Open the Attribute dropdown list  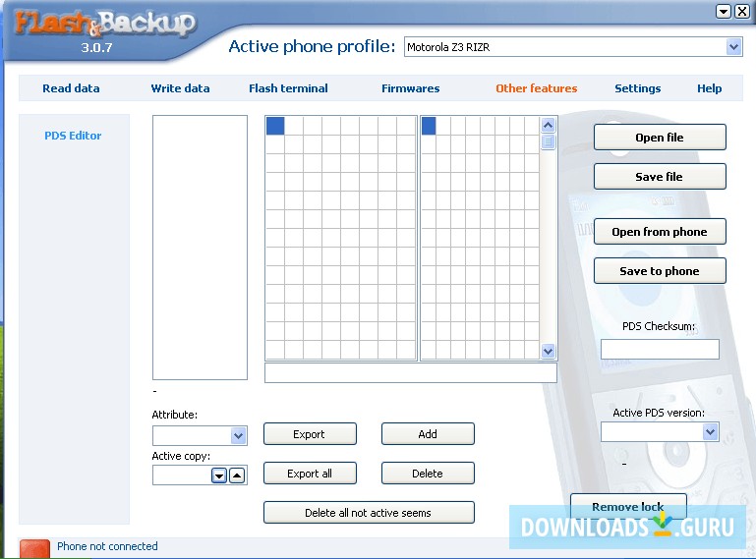tap(238, 435)
